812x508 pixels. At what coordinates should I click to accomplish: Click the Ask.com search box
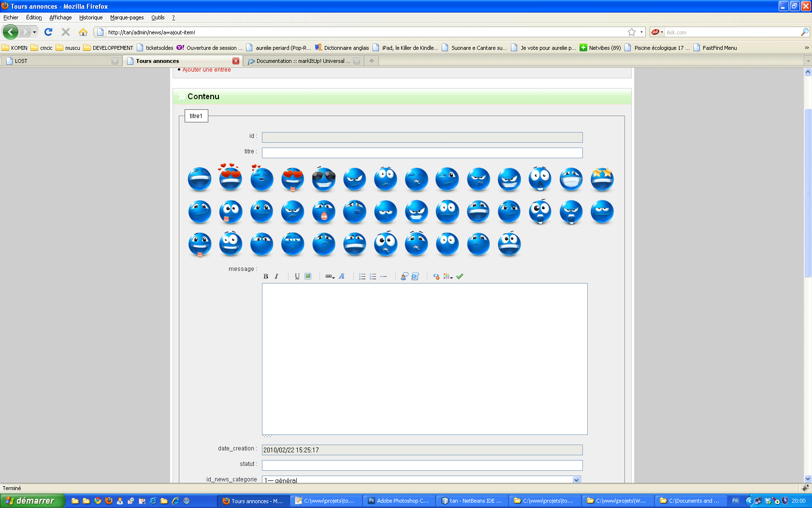(732, 32)
